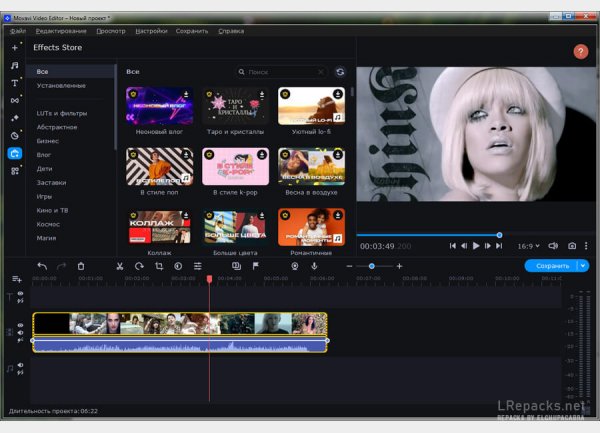Undo the last action in timeline toolbar
This screenshot has width=600, height=433.
point(42,266)
